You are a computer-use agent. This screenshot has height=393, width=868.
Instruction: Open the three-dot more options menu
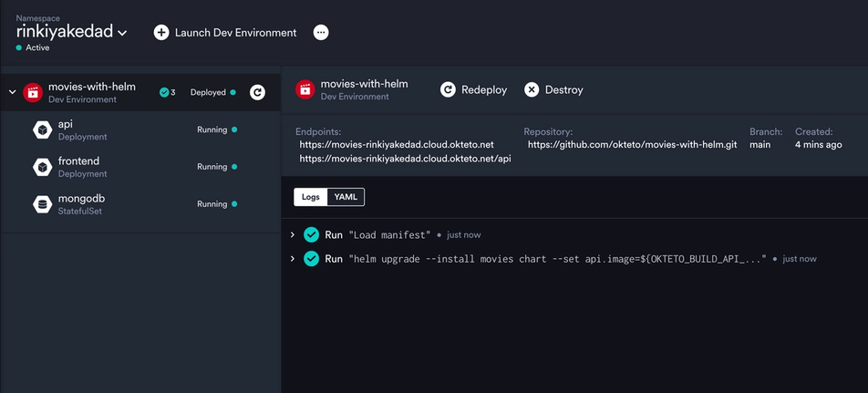tap(321, 33)
